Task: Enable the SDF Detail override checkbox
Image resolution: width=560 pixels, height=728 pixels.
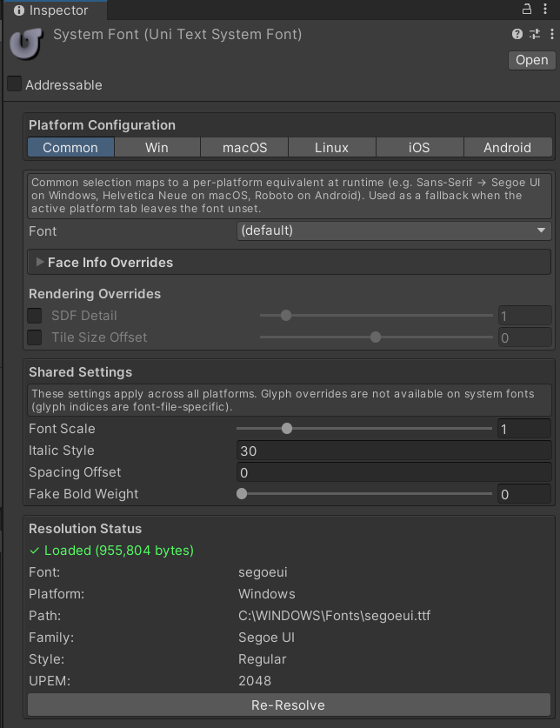Action: [x=35, y=316]
